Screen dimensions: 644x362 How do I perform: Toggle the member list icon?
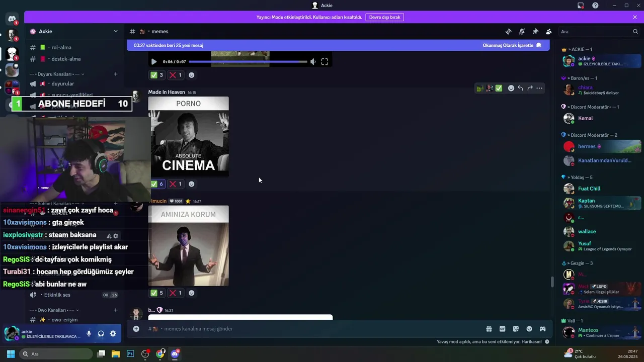[x=548, y=31]
